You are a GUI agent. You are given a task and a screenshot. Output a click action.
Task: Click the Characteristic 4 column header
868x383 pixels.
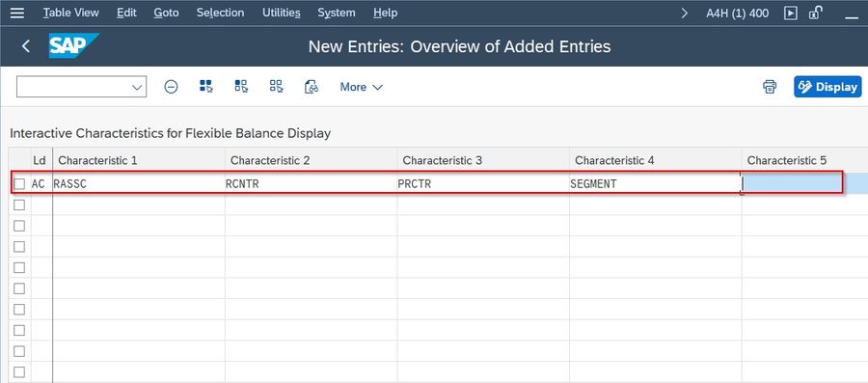click(x=656, y=160)
